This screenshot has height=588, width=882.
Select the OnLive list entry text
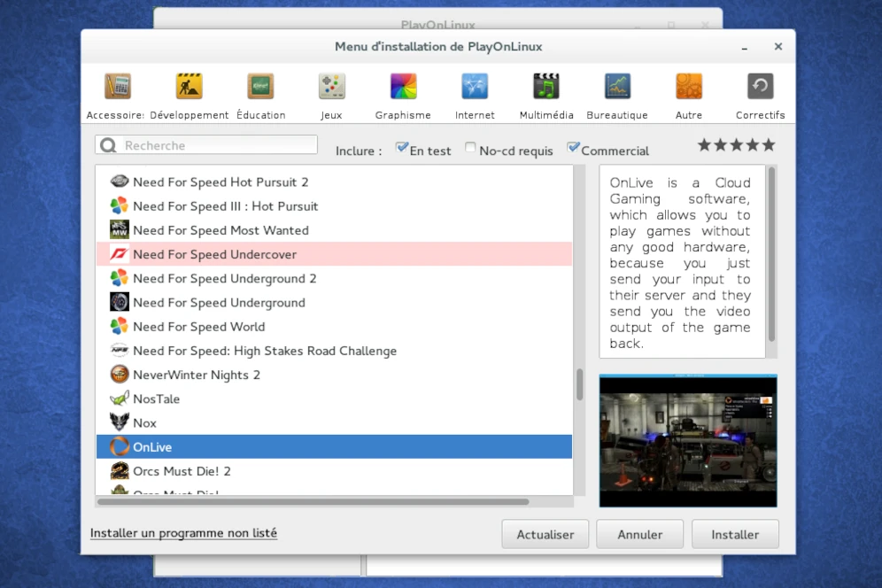point(152,447)
